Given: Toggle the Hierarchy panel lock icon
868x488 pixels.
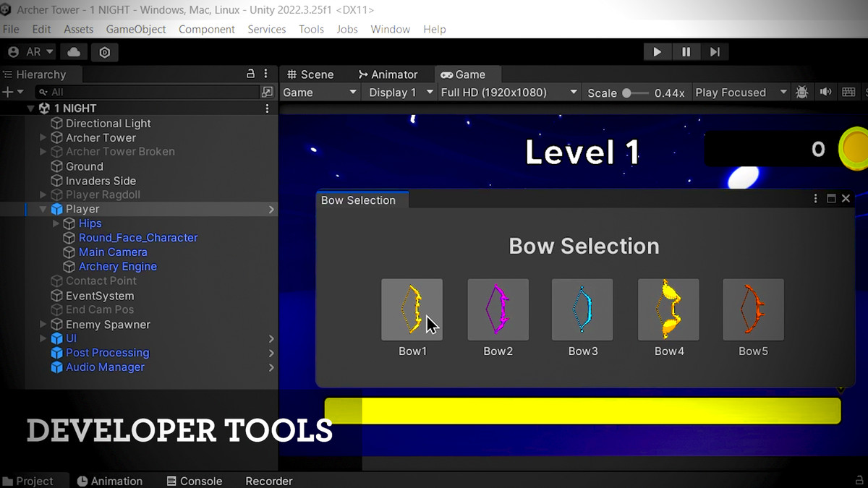Looking at the screenshot, I should (x=250, y=74).
